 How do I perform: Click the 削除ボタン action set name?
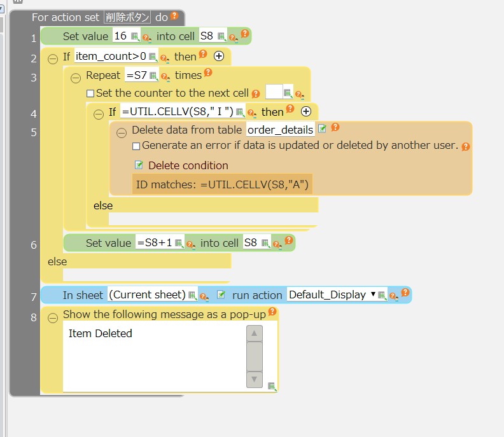(x=128, y=18)
